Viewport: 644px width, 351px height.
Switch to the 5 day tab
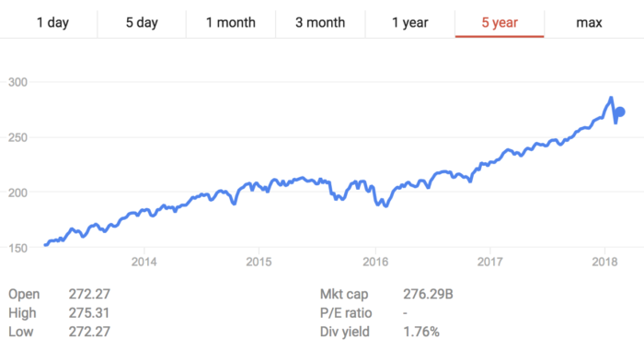(x=142, y=22)
